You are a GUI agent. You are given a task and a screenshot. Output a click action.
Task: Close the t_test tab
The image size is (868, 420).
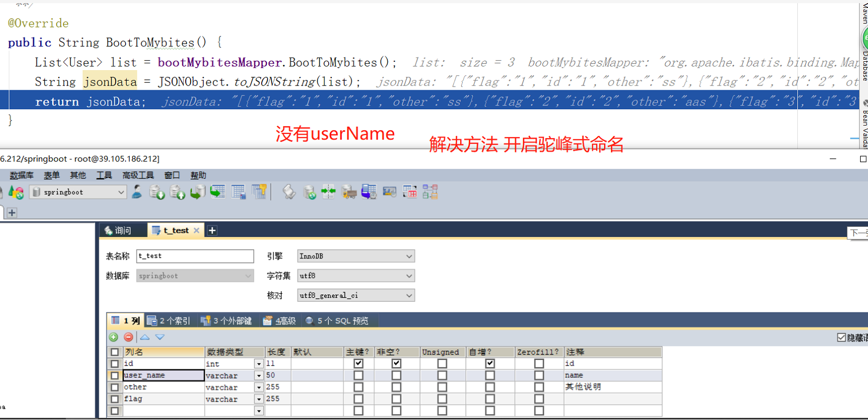coord(196,231)
